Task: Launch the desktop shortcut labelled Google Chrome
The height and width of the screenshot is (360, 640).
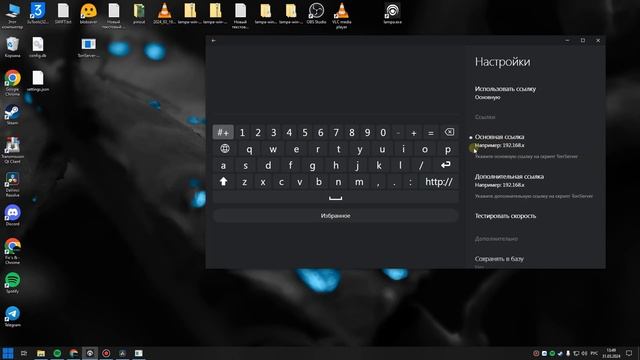Action: point(12,83)
